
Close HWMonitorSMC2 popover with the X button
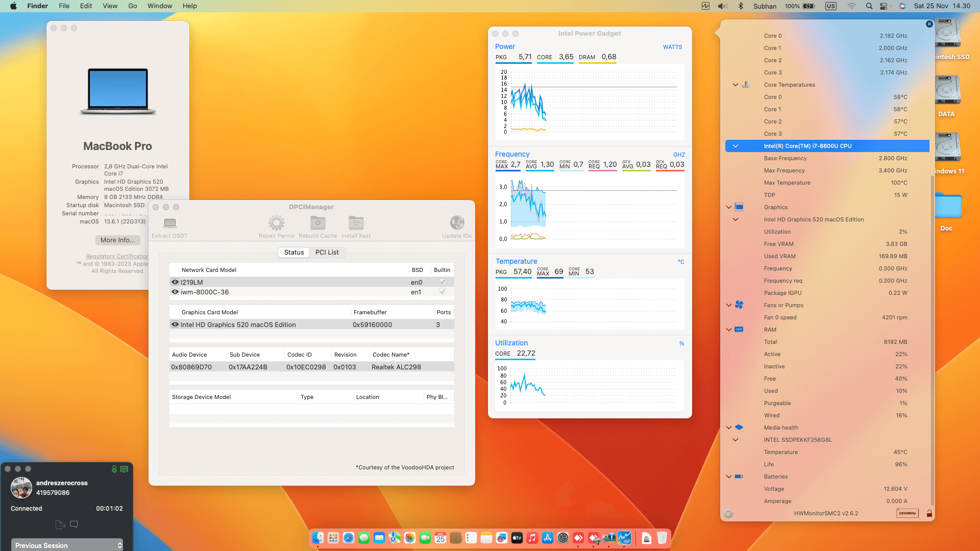(x=929, y=24)
